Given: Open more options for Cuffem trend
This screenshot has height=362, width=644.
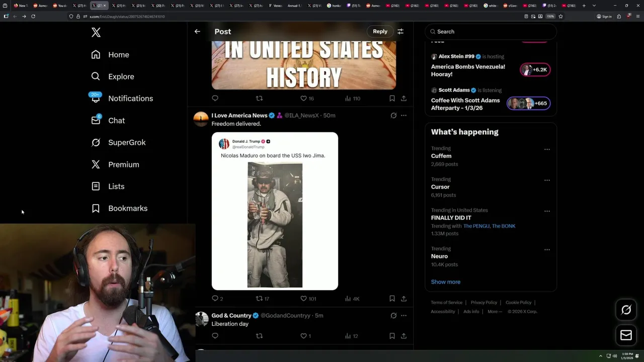Looking at the screenshot, I should tap(547, 150).
